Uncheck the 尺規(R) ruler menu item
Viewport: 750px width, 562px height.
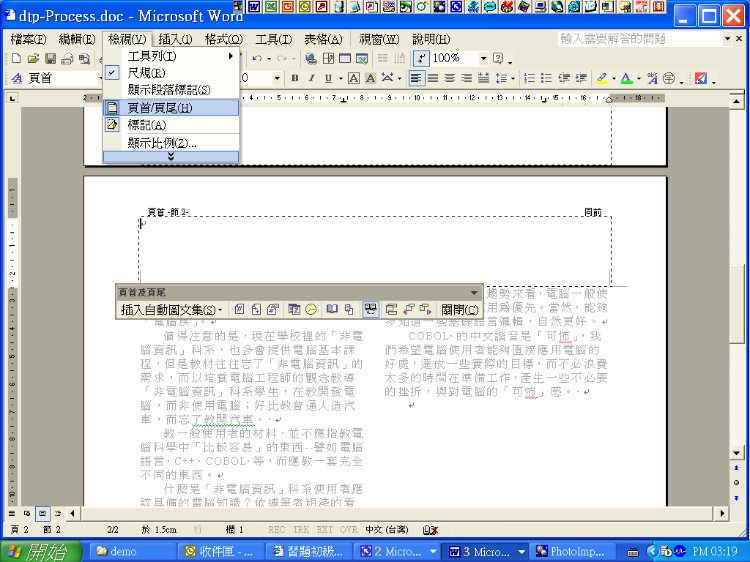171,73
